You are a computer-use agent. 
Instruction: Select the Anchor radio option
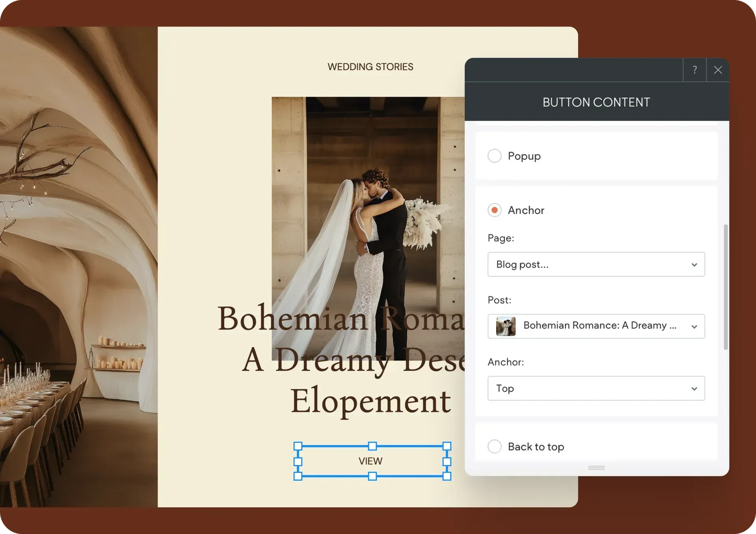coord(495,210)
